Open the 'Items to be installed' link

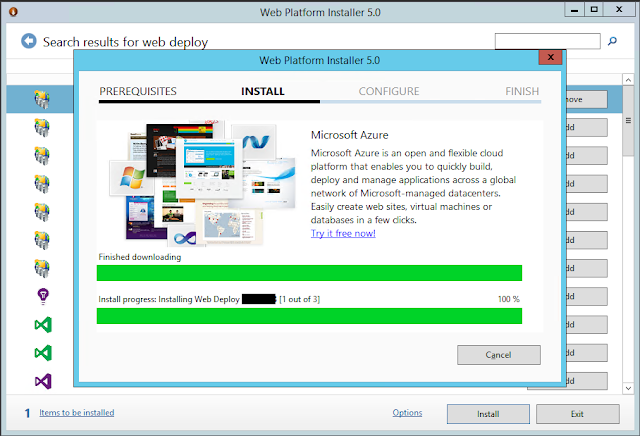tap(77, 413)
